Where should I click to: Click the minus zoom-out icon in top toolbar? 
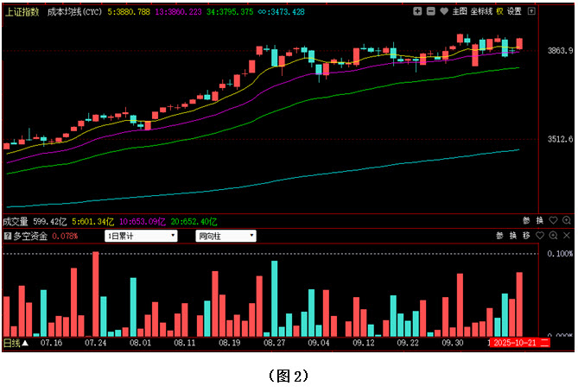click(x=430, y=11)
